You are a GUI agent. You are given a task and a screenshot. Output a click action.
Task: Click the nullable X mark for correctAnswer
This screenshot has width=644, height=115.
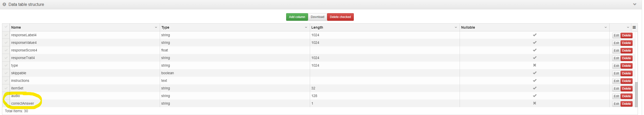pyautogui.click(x=535, y=103)
